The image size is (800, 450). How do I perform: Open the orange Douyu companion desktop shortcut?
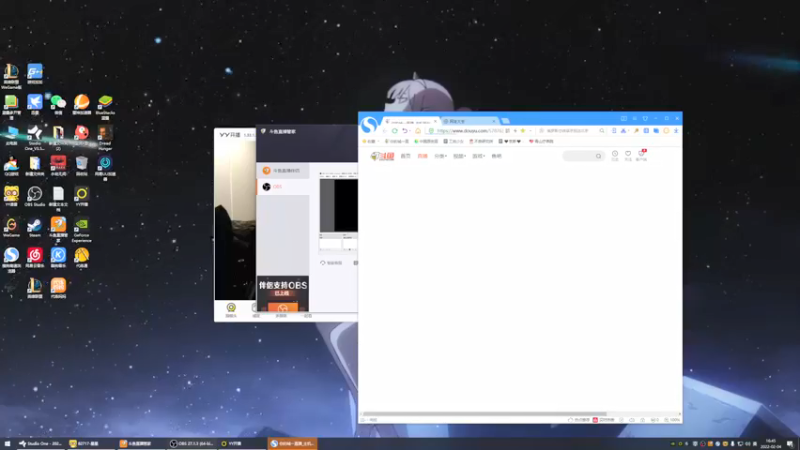coord(58,229)
